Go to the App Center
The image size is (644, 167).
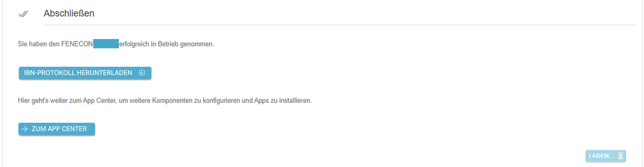57,129
